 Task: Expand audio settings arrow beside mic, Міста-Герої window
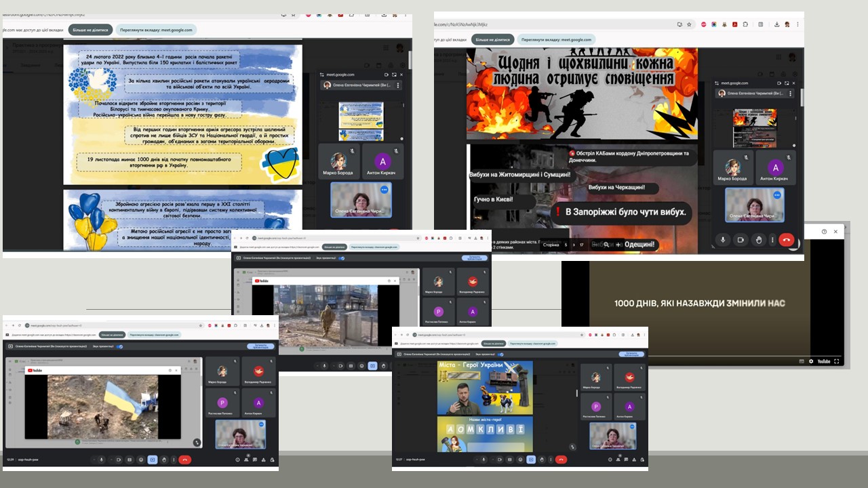477,460
